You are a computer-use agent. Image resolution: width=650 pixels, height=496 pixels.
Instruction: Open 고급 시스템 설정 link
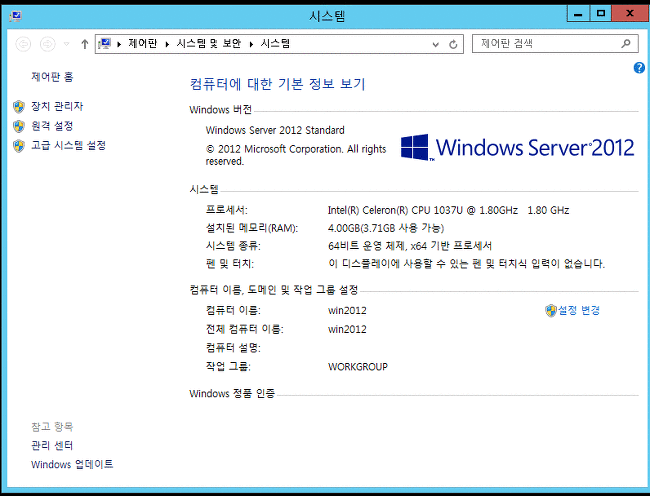(68, 145)
